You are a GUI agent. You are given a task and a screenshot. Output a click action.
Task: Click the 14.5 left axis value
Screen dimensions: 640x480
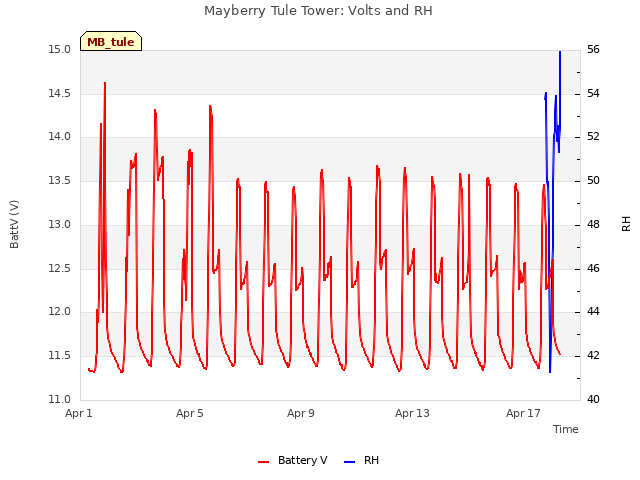[x=60, y=93]
